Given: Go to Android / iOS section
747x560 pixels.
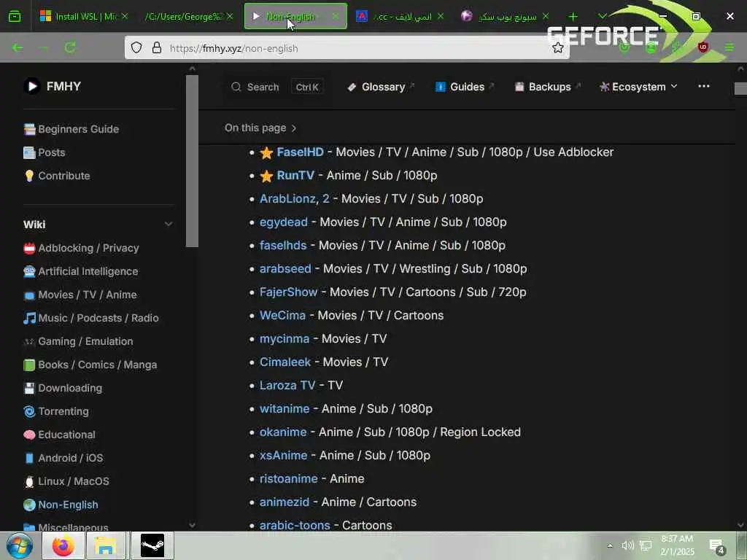Looking at the screenshot, I should [x=63, y=458].
